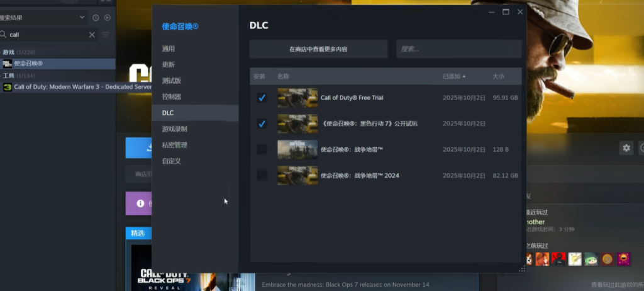This screenshot has height=291, width=644.
Task: Expand the 搜索结果 collection dropdown
Action: click(x=82, y=18)
